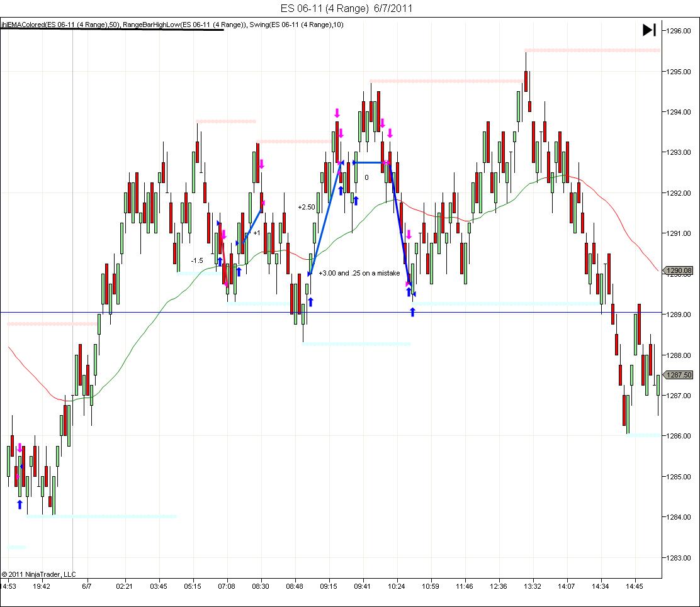Image resolution: width=700 pixels, height=607 pixels.
Task: Click the 1287.00 price axis label
Action: [679, 396]
